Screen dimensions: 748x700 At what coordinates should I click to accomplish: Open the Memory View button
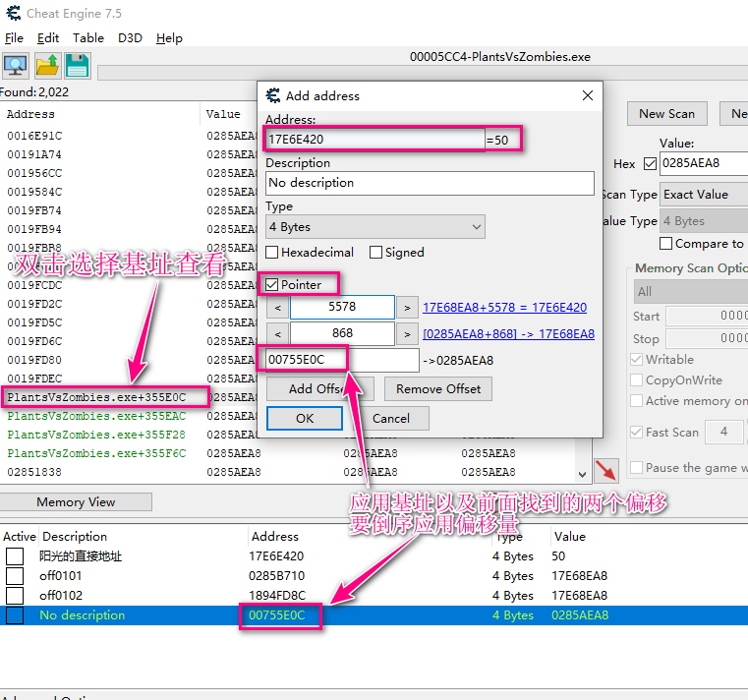point(76,502)
